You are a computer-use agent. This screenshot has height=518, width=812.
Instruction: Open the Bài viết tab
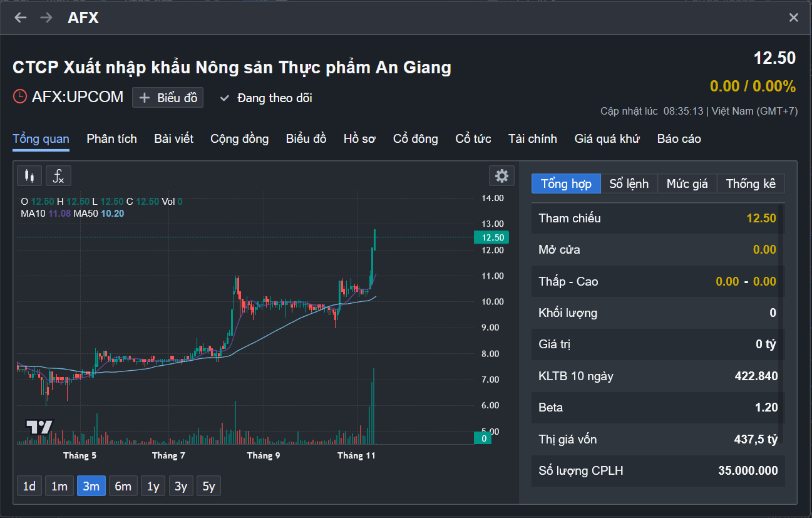[x=174, y=139]
